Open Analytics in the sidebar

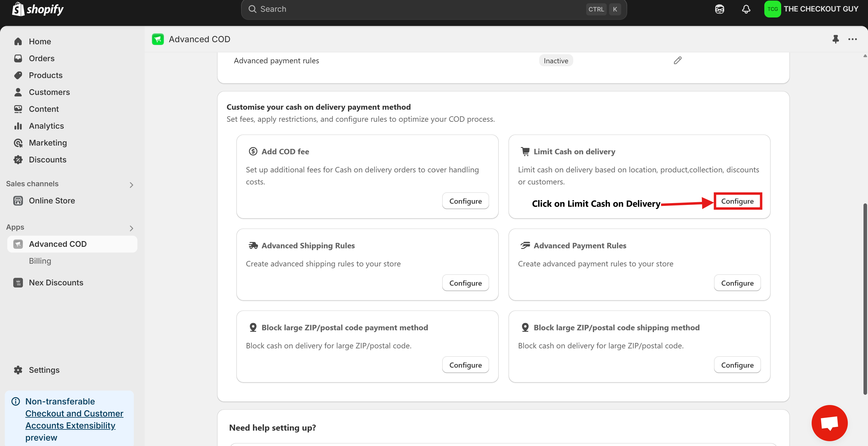click(46, 126)
